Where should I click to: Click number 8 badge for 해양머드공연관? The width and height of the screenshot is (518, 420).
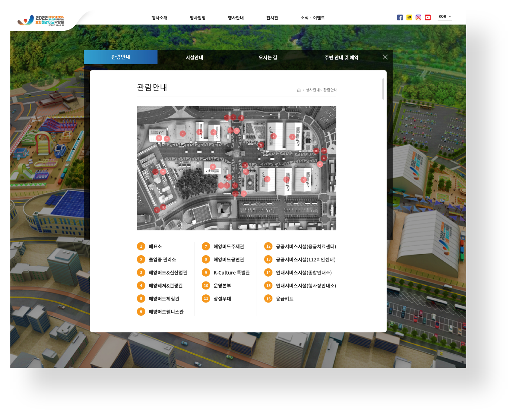point(206,259)
